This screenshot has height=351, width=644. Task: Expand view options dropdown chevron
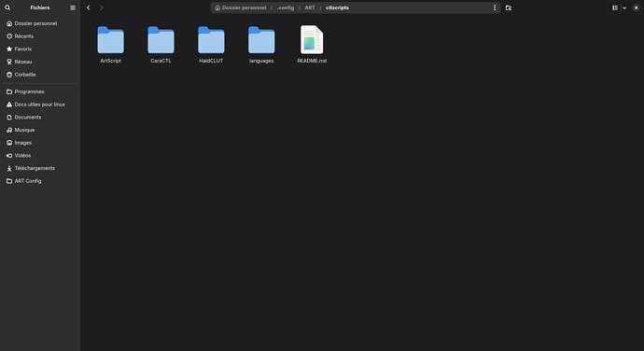click(624, 7)
